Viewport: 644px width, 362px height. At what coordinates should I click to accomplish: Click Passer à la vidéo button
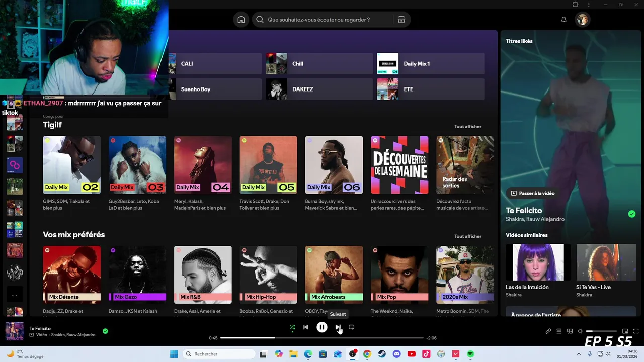tap(533, 193)
